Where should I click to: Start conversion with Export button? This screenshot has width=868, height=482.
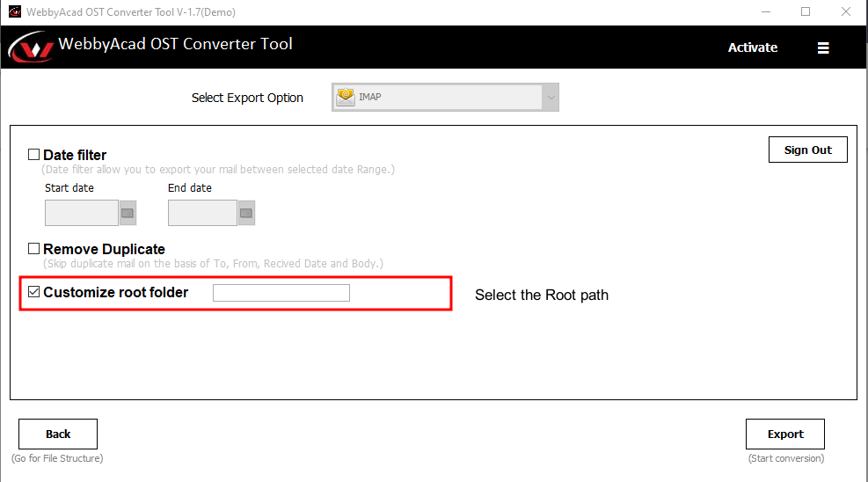click(785, 434)
